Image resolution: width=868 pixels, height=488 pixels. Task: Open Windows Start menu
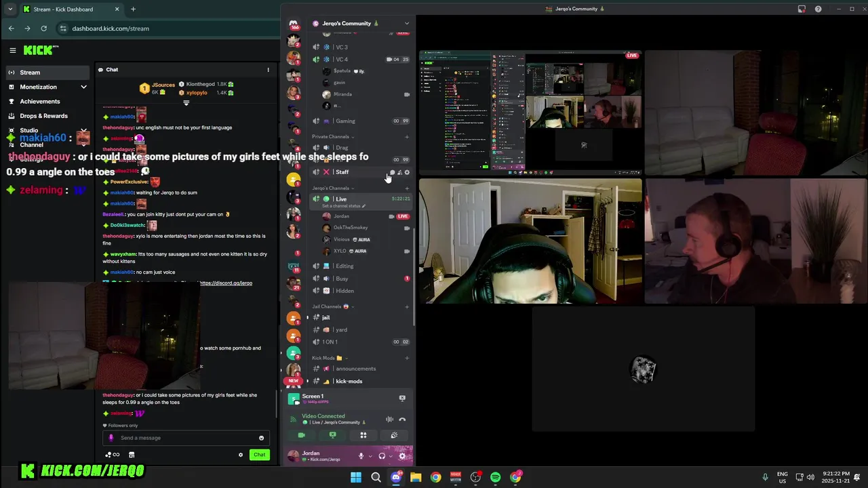click(356, 477)
